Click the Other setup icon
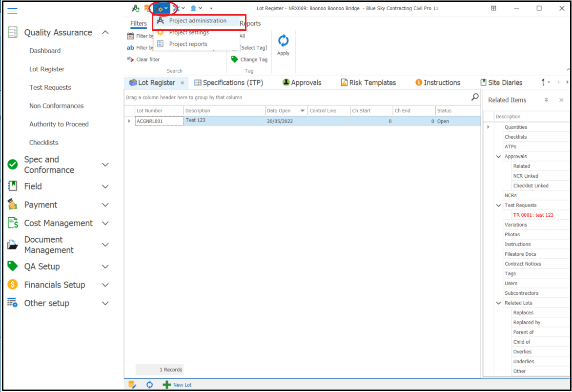Viewport: 572px width, 392px height. tap(12, 303)
